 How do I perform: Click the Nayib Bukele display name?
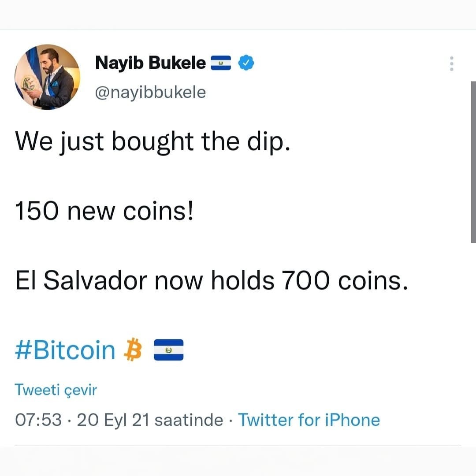tap(151, 63)
